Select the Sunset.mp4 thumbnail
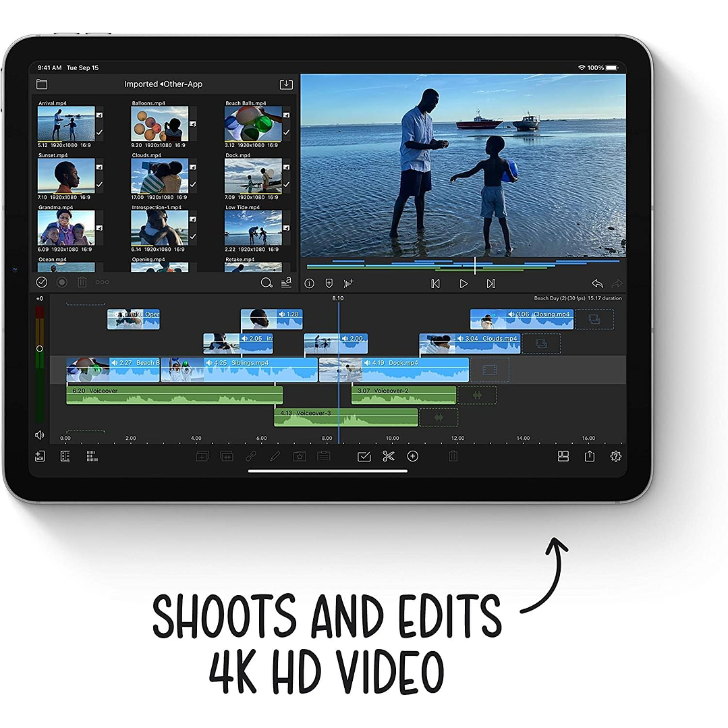The height and width of the screenshot is (728, 728). tap(66, 176)
